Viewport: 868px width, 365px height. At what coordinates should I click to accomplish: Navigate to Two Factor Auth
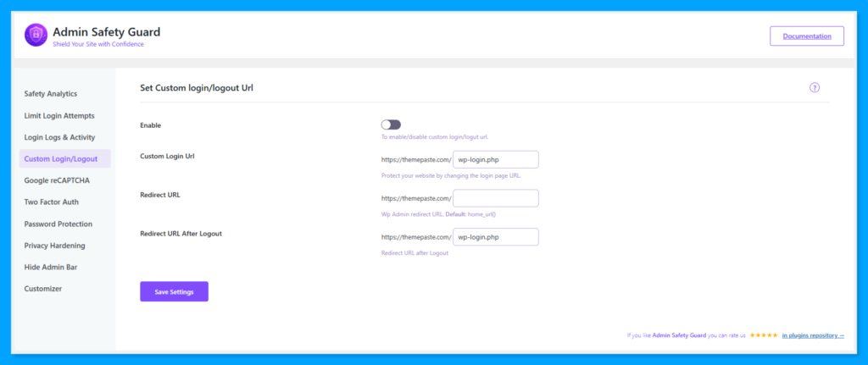click(52, 202)
